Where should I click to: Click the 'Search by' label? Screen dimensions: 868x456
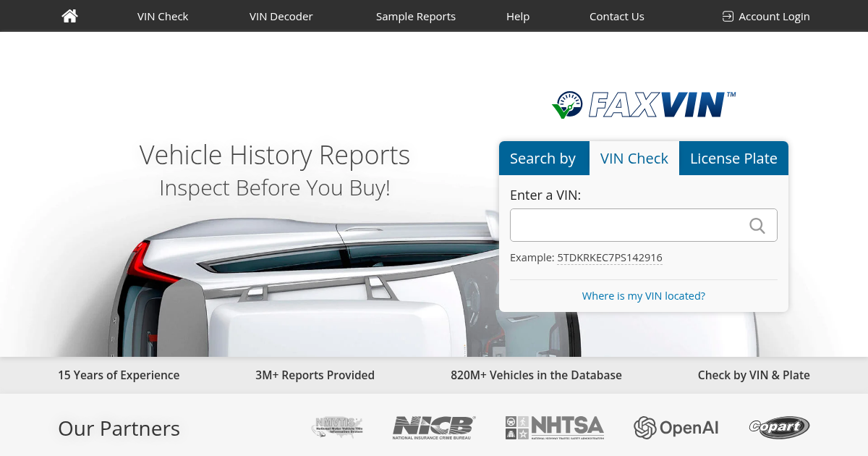tap(542, 159)
